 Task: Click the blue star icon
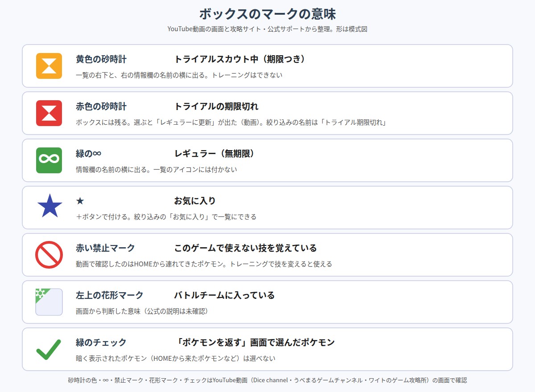[49, 207]
